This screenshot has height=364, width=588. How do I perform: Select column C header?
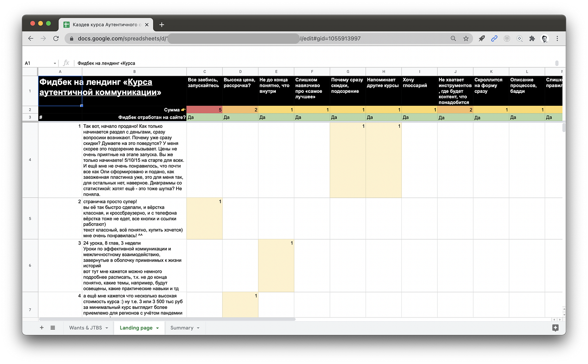[x=204, y=71]
